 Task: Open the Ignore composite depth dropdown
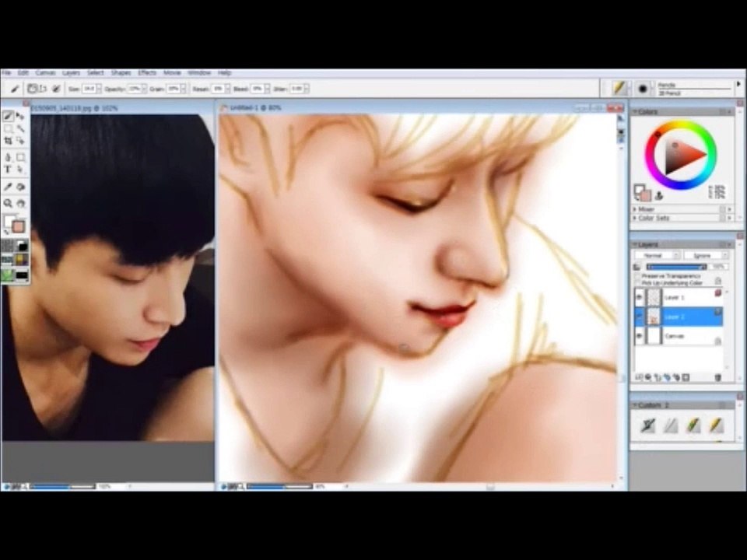pyautogui.click(x=706, y=256)
